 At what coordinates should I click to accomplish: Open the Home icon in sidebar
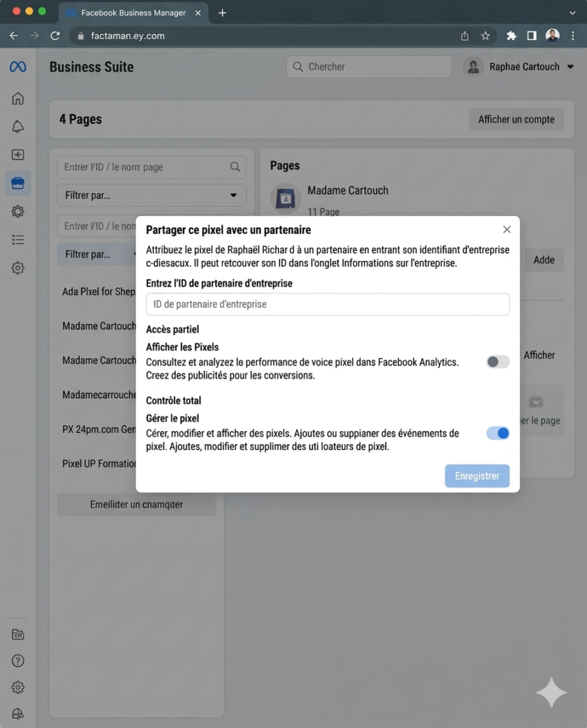pyautogui.click(x=18, y=99)
